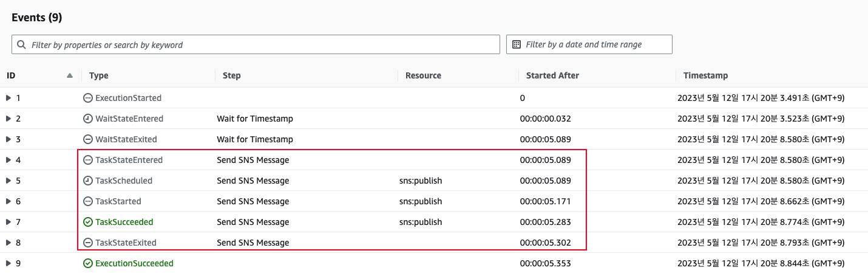Click the timestamp ending 3.523초 in row 2
The width and height of the screenshot is (868, 273).
pyautogui.click(x=761, y=119)
